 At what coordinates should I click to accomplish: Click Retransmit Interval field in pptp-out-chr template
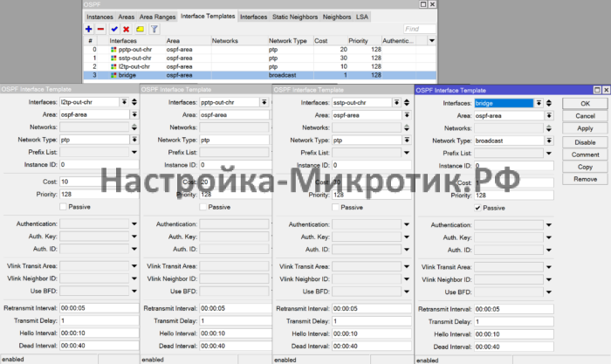(236, 308)
